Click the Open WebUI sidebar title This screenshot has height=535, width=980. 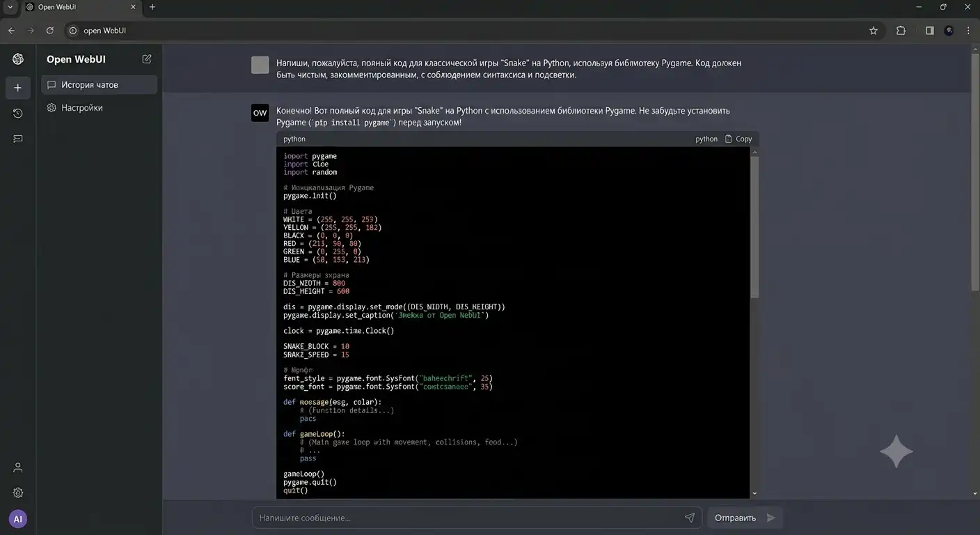pyautogui.click(x=76, y=59)
